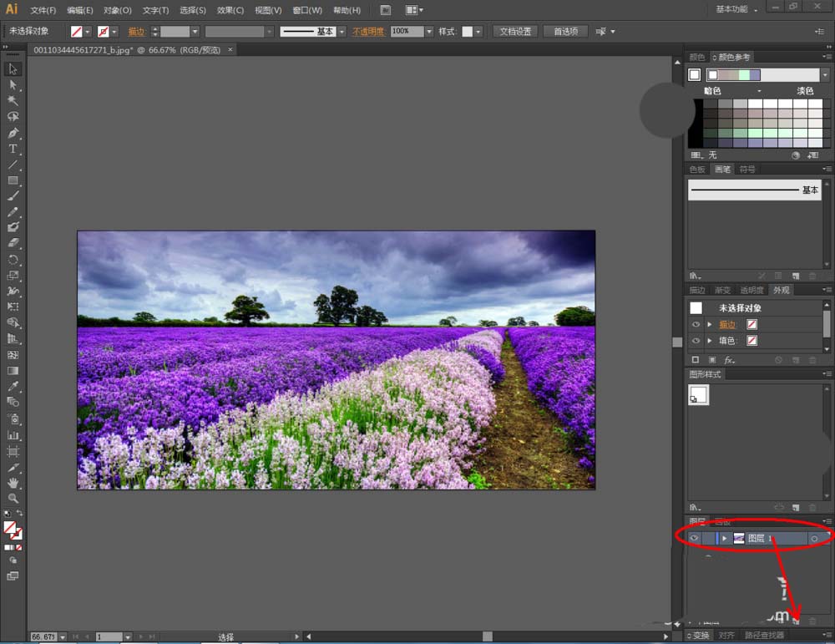Select the Perspective Grid tool
This screenshot has width=835, height=644.
(13, 339)
